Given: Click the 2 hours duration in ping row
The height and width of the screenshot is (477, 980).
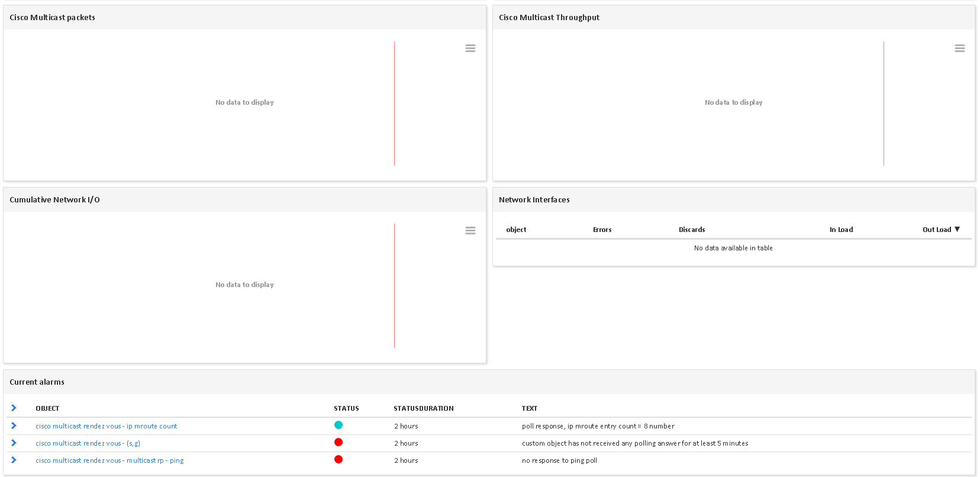Looking at the screenshot, I should [x=406, y=460].
